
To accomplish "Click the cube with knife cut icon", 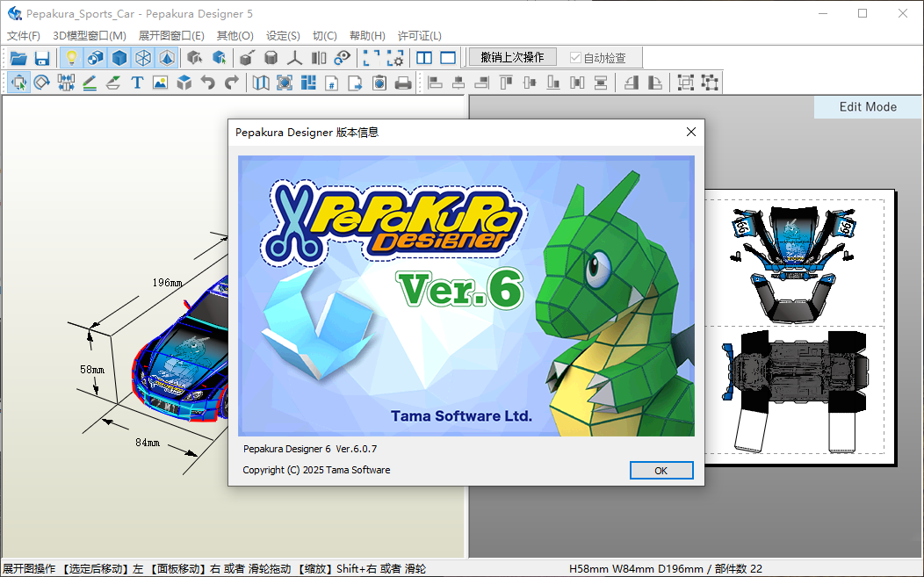I will point(247,58).
